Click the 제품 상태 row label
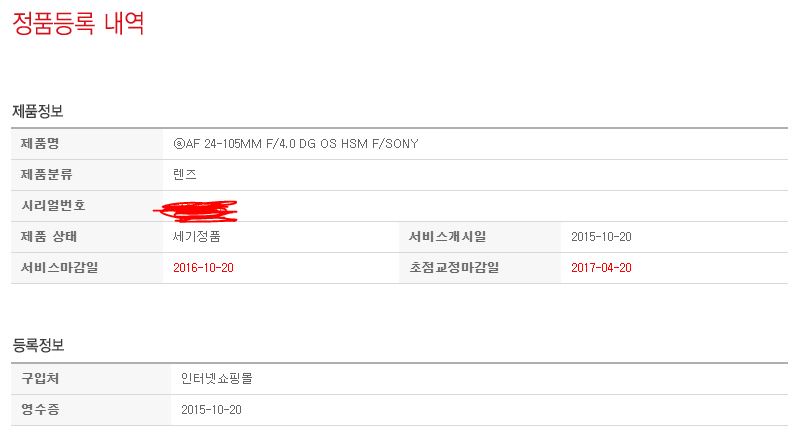 49,237
